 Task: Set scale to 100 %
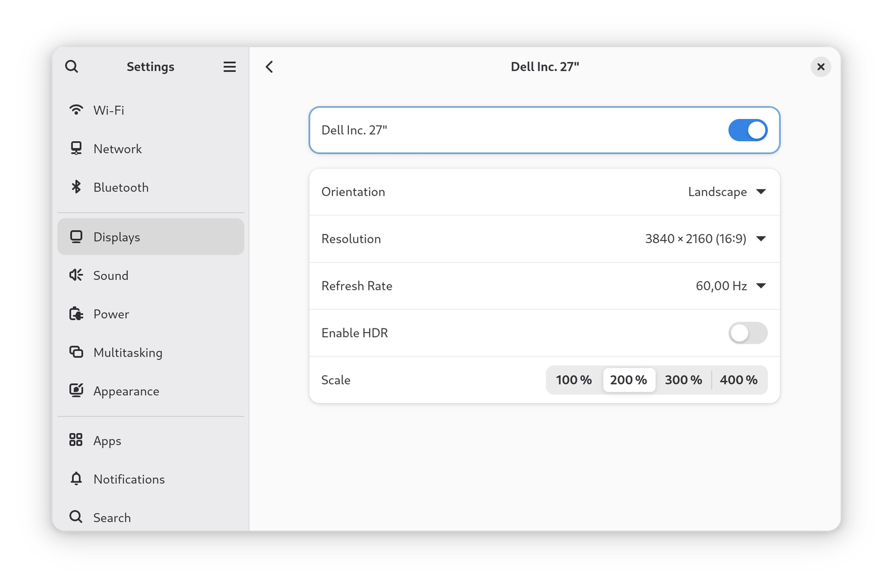coord(574,380)
